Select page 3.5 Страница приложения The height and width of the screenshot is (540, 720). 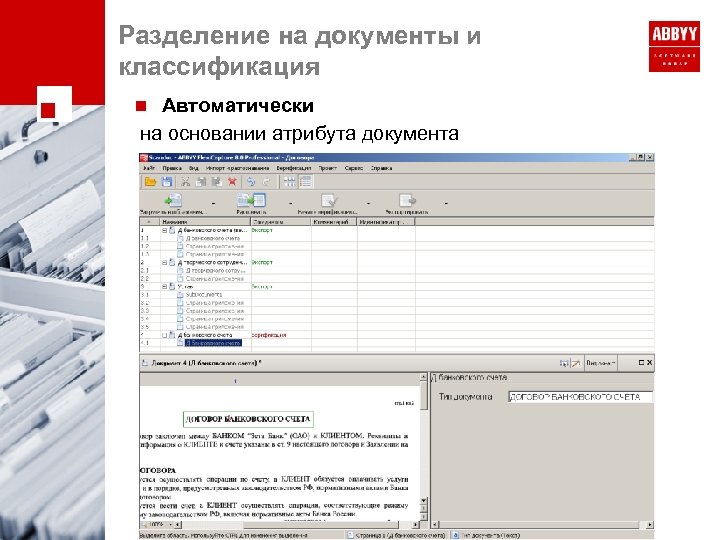click(214, 326)
